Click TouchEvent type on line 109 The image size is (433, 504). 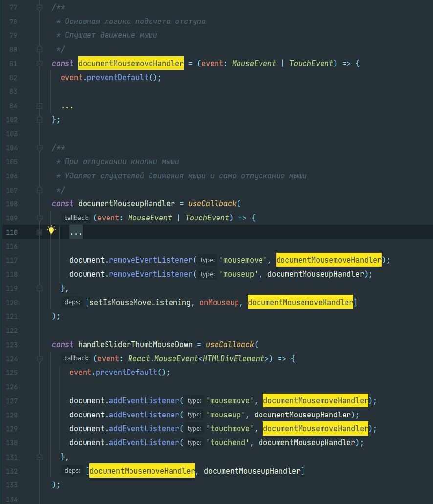[207, 218]
